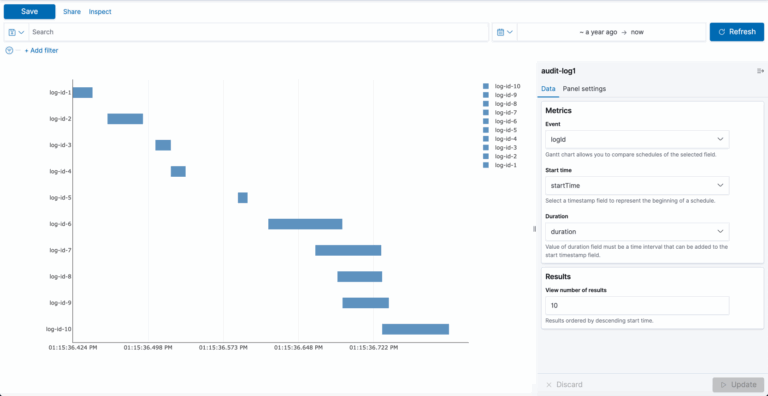Collapse the editor sidebar with the top-right icon

pyautogui.click(x=760, y=71)
